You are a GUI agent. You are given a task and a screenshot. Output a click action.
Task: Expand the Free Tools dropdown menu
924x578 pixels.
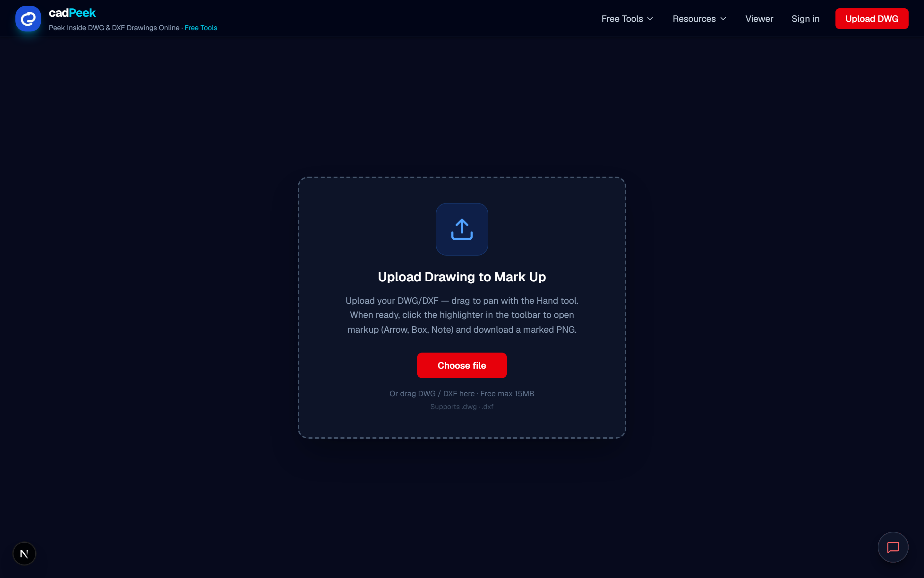pyautogui.click(x=627, y=19)
